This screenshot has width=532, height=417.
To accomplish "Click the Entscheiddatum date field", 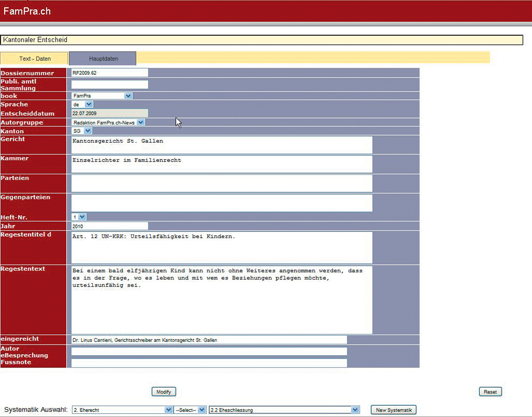I will point(109,113).
